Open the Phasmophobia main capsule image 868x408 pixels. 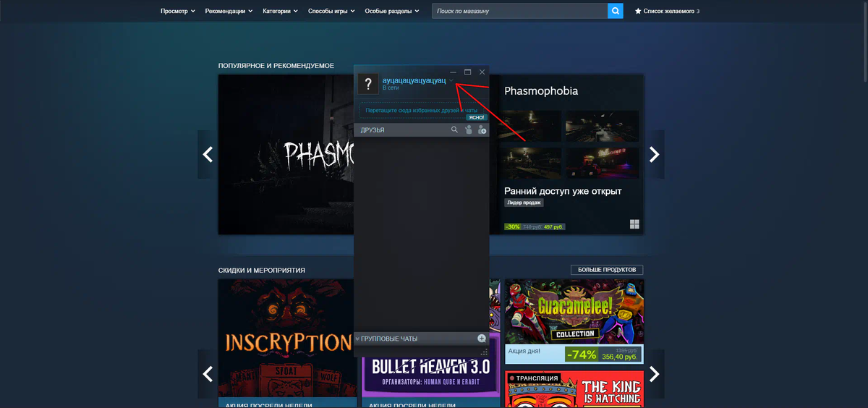286,154
